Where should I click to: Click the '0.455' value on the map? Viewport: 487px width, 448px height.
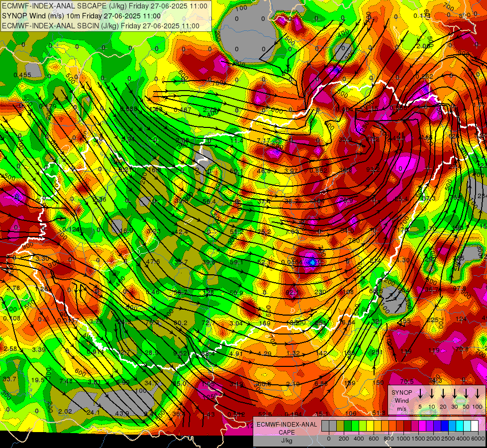pos(22,75)
